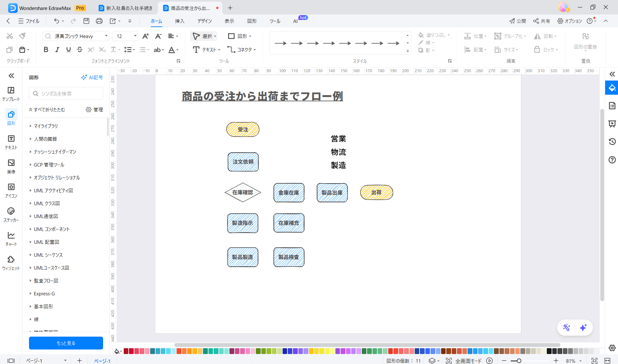The width and height of the screenshot is (618, 364).
Task: Click the Redo arrow icon
Action: coord(73,21)
